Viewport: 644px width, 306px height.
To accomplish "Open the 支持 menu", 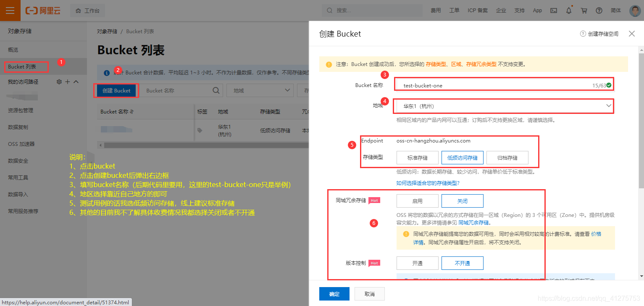I will 519,11.
